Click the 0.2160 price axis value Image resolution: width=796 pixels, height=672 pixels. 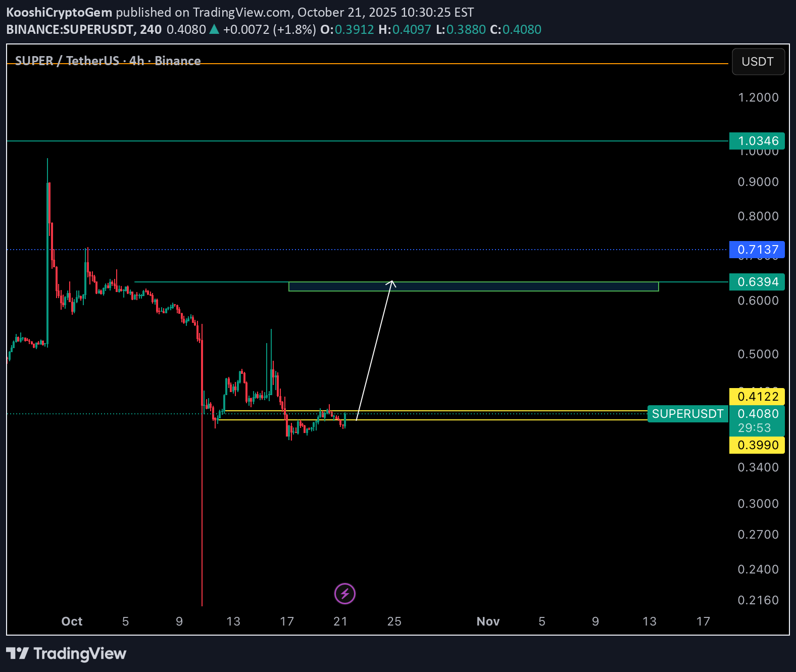[758, 600]
